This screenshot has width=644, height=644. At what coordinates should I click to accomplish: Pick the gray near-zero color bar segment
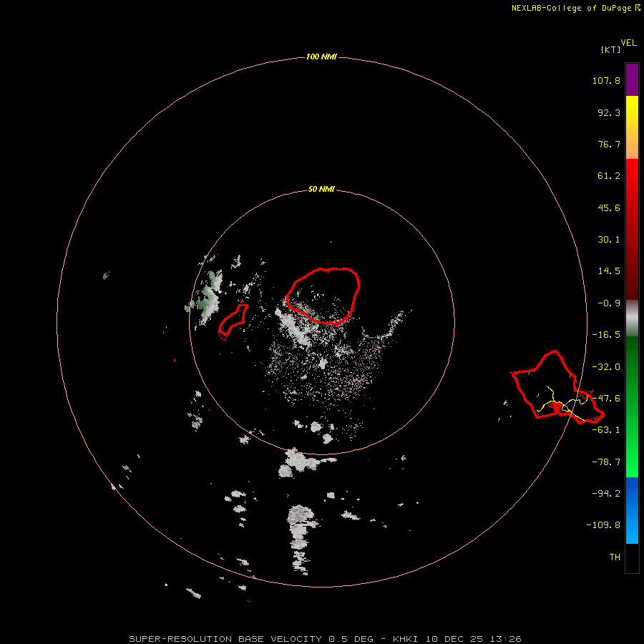pos(632,318)
